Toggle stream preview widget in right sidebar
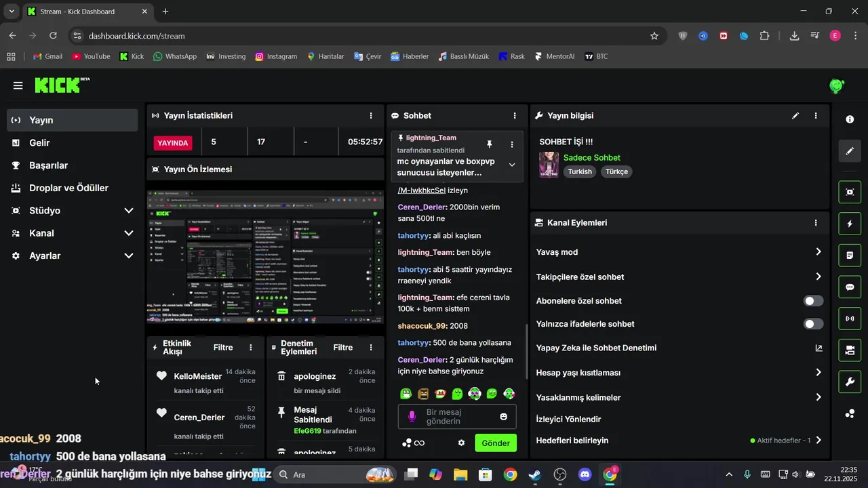This screenshot has width=868, height=488. pyautogui.click(x=850, y=192)
